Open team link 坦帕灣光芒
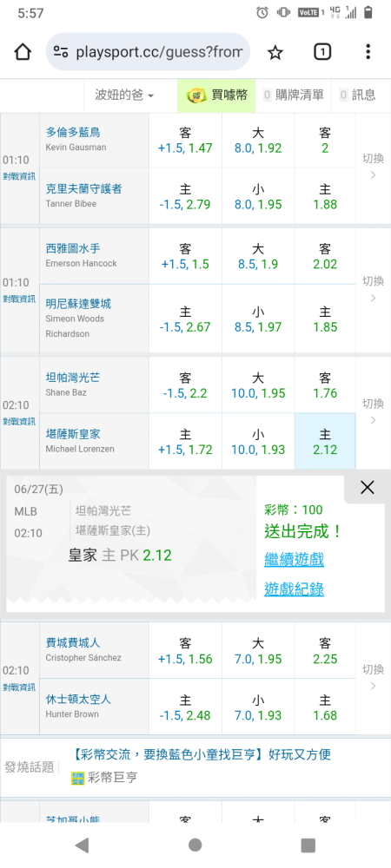391x868 pixels. (x=73, y=378)
